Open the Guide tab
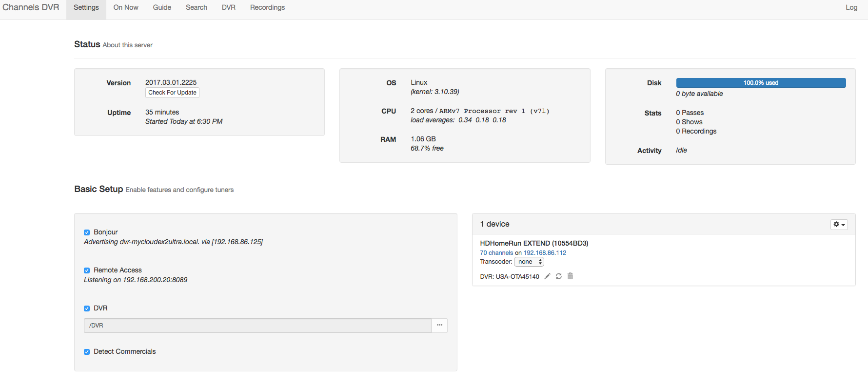This screenshot has height=386, width=868. click(162, 8)
